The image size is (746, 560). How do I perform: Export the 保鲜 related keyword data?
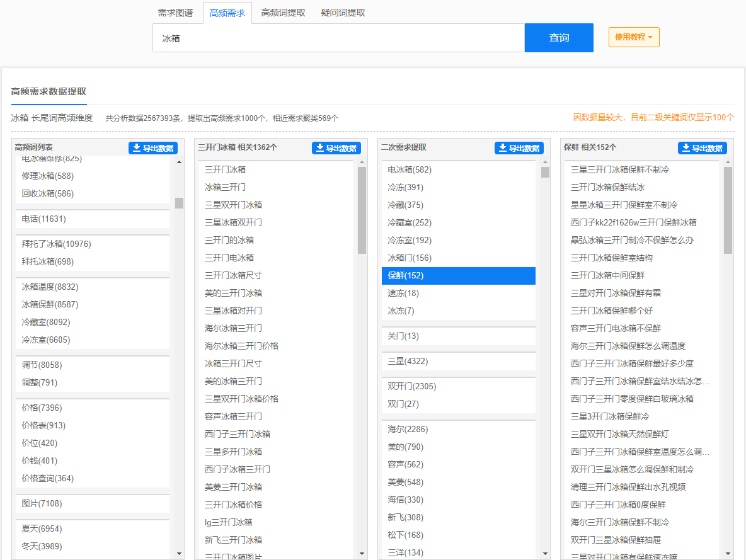[x=702, y=148]
